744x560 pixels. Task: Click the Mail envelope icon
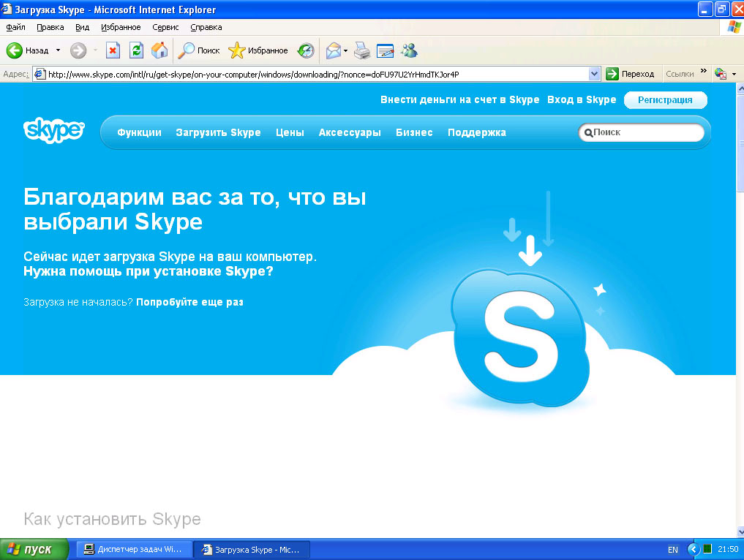(x=334, y=50)
